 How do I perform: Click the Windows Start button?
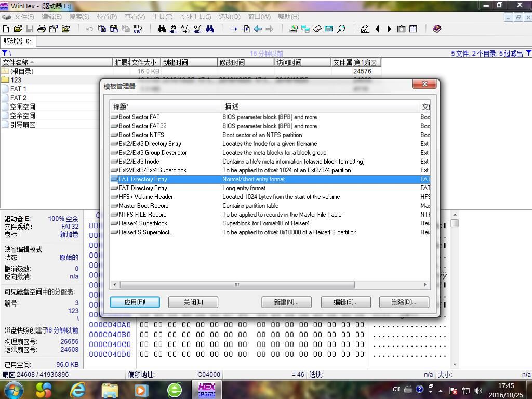[14, 390]
